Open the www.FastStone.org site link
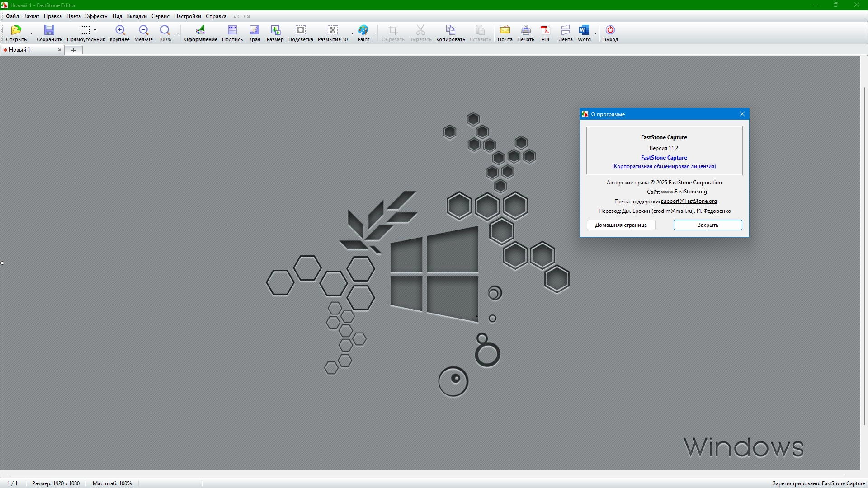Image resolution: width=868 pixels, height=488 pixels. 684,192
